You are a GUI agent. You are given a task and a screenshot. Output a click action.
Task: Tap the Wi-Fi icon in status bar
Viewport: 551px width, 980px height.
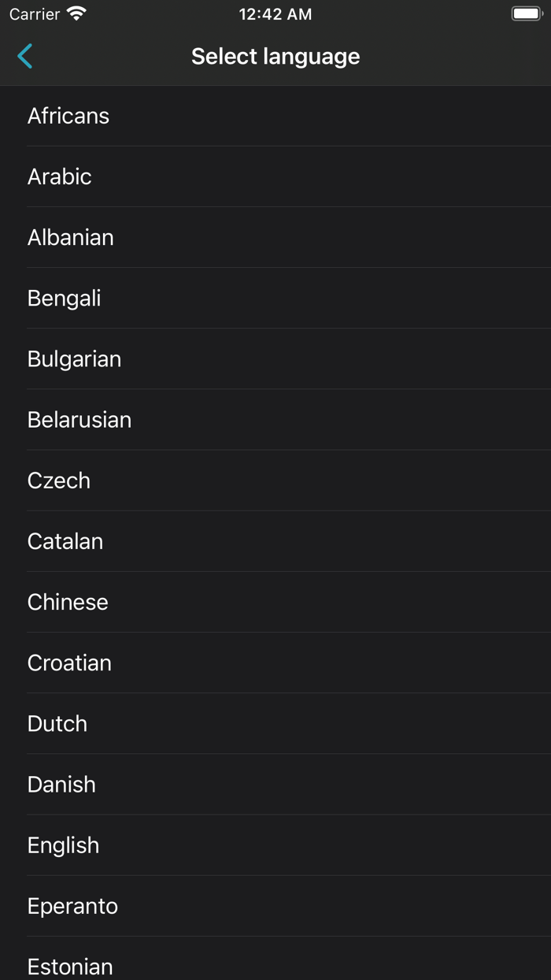click(x=76, y=13)
